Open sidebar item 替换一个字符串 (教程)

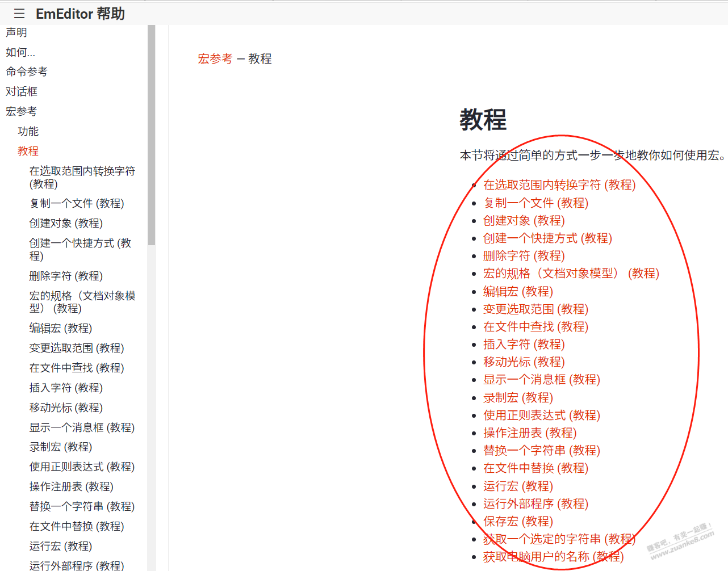click(82, 506)
